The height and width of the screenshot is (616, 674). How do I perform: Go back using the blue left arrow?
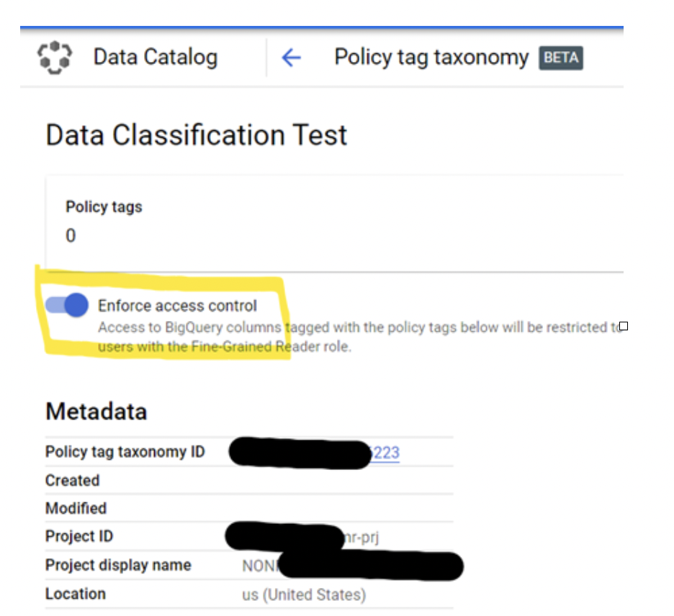coord(291,58)
